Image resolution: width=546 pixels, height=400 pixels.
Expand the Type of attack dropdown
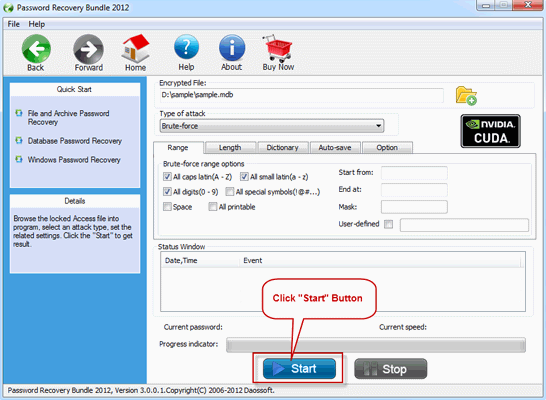272,126
